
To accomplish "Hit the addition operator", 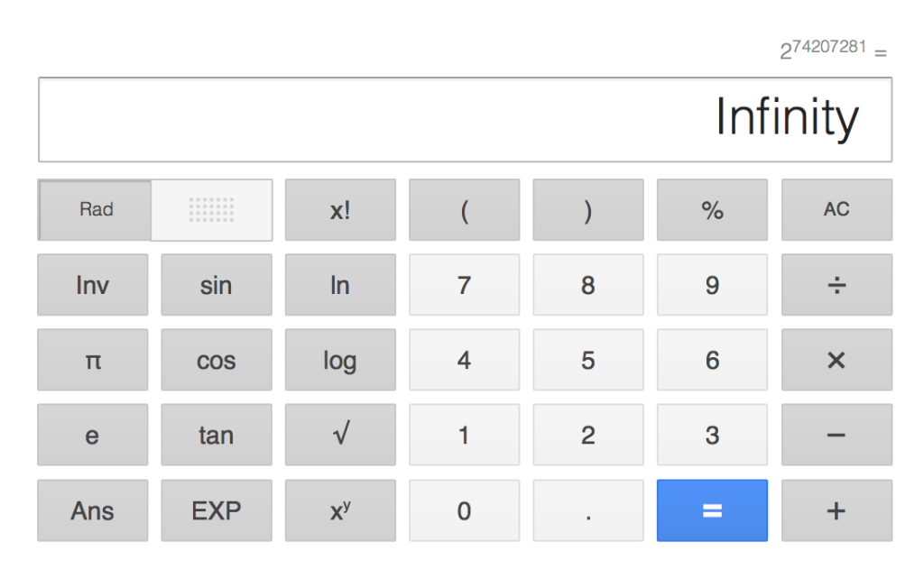I will (836, 510).
